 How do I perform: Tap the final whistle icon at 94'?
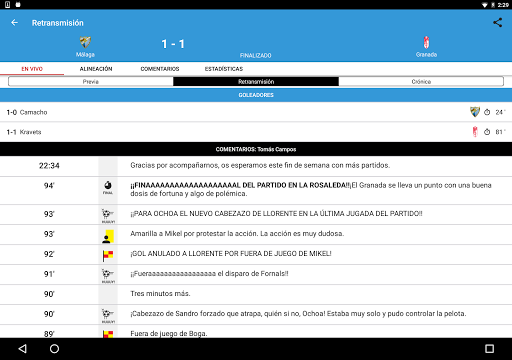pos(108,188)
